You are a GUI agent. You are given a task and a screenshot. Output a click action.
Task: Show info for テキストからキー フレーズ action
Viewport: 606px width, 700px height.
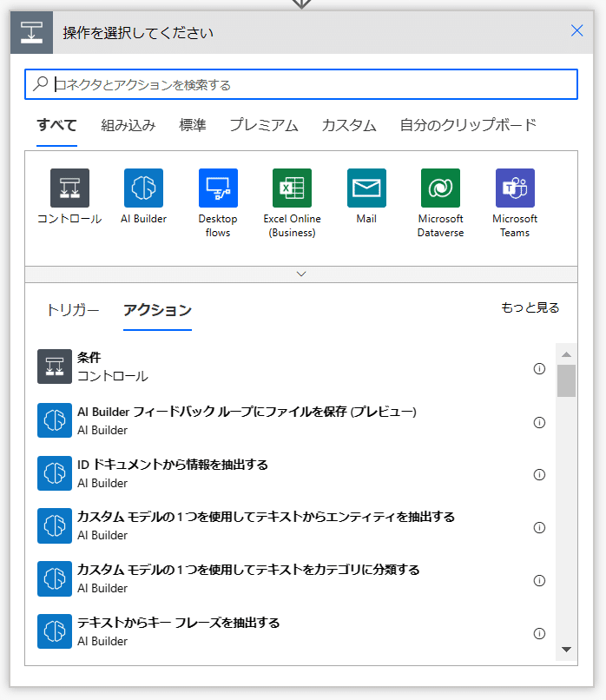pyautogui.click(x=539, y=633)
